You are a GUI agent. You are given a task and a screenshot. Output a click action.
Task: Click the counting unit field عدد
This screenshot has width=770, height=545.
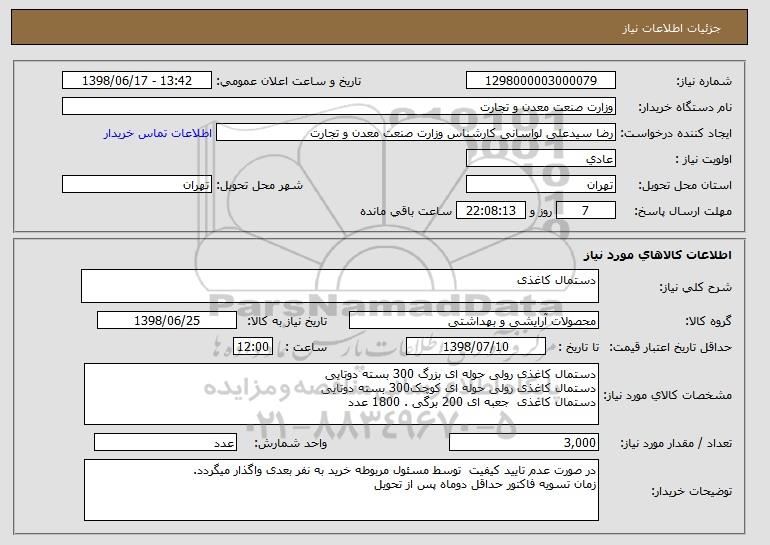(165, 442)
